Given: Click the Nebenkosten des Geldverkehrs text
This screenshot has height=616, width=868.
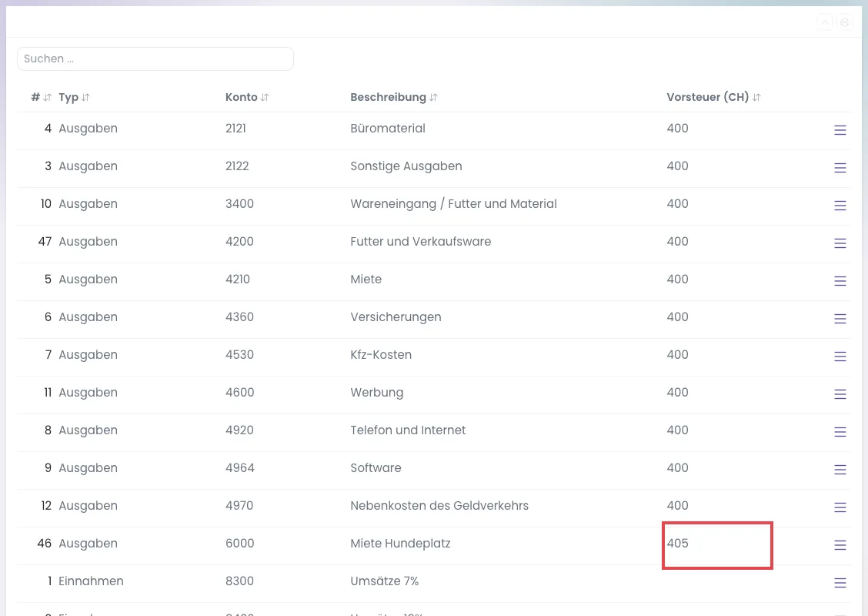Looking at the screenshot, I should coord(439,505).
